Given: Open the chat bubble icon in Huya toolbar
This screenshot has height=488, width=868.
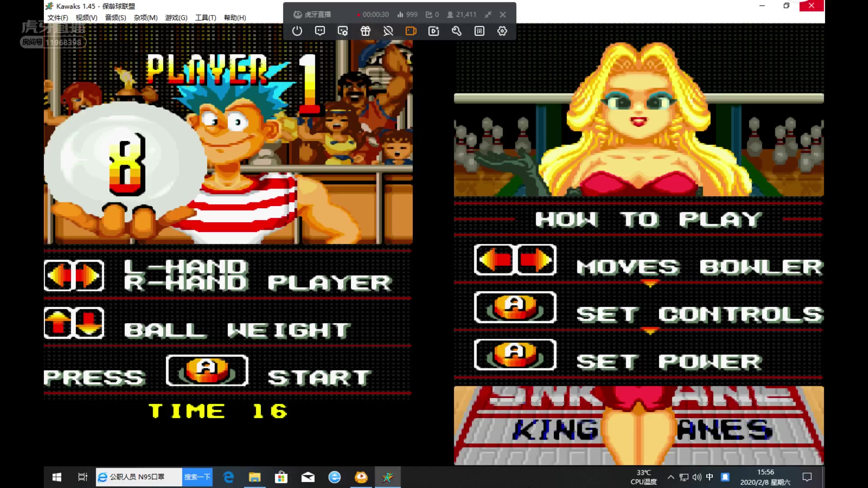Looking at the screenshot, I should click(320, 31).
